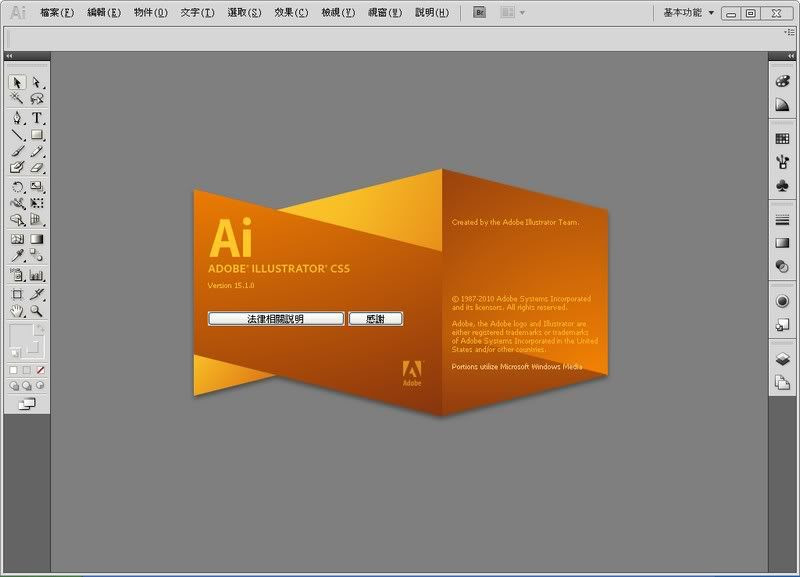Image resolution: width=800 pixels, height=577 pixels.
Task: Select the Paintbrush tool
Action: point(17,151)
